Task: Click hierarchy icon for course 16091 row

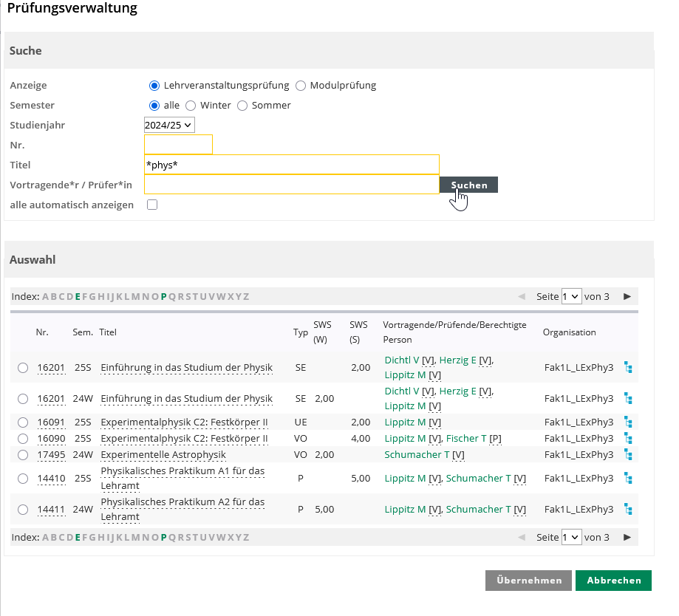Action: (x=628, y=422)
